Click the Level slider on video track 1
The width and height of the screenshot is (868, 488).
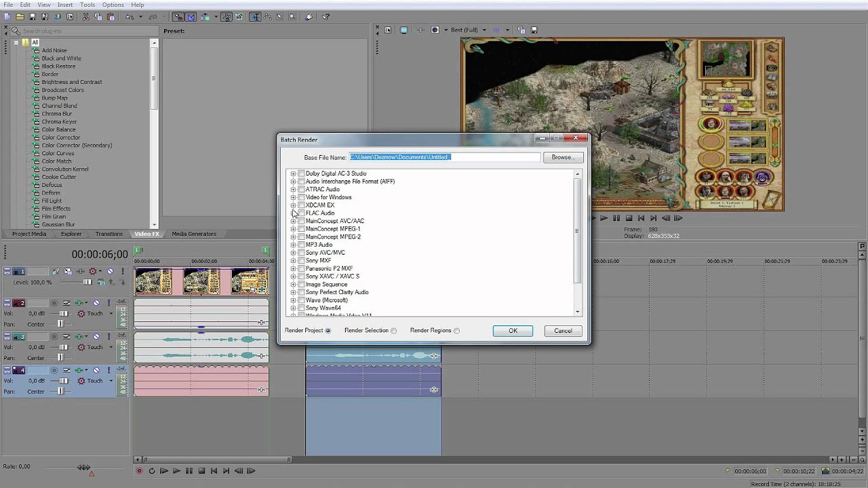click(87, 282)
